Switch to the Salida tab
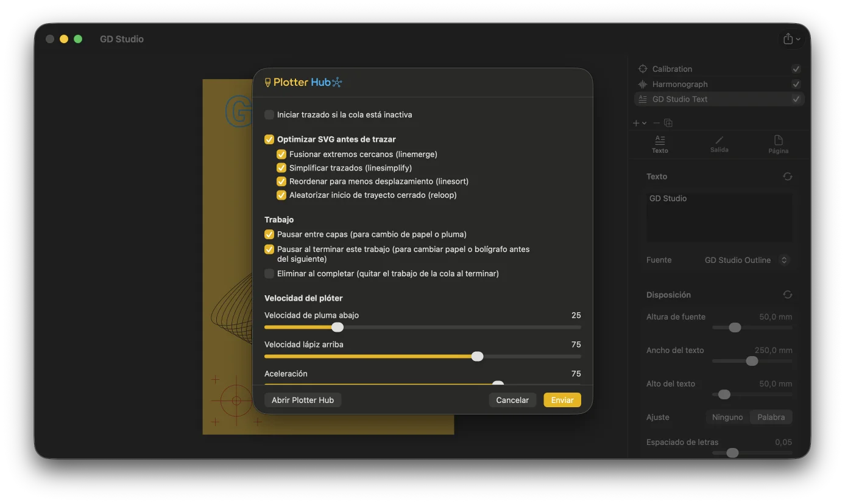This screenshot has height=504, width=845. (719, 144)
